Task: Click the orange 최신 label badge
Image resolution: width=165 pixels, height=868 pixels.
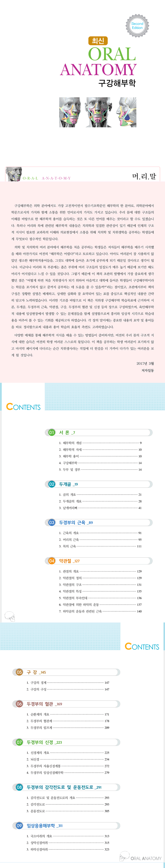Action: coord(98,41)
